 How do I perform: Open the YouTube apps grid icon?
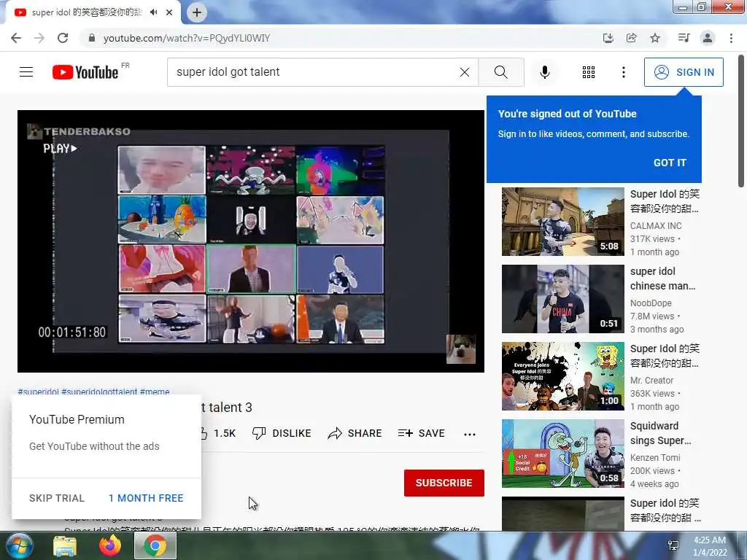point(589,72)
